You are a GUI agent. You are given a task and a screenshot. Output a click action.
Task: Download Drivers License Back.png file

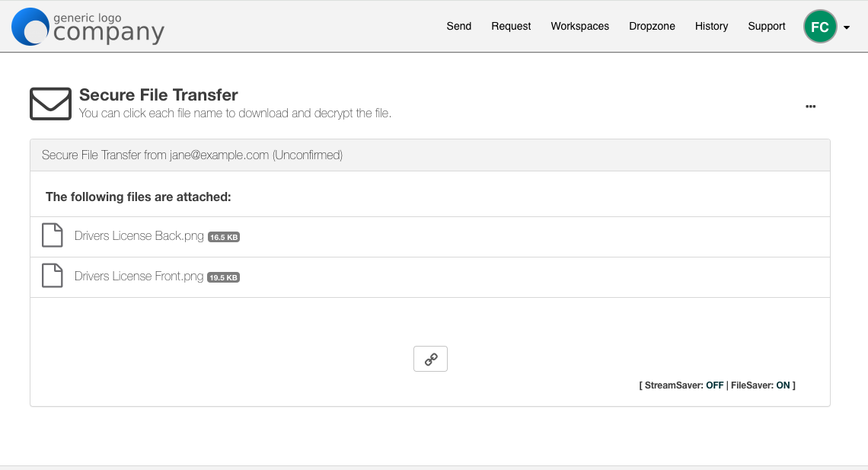coord(139,236)
